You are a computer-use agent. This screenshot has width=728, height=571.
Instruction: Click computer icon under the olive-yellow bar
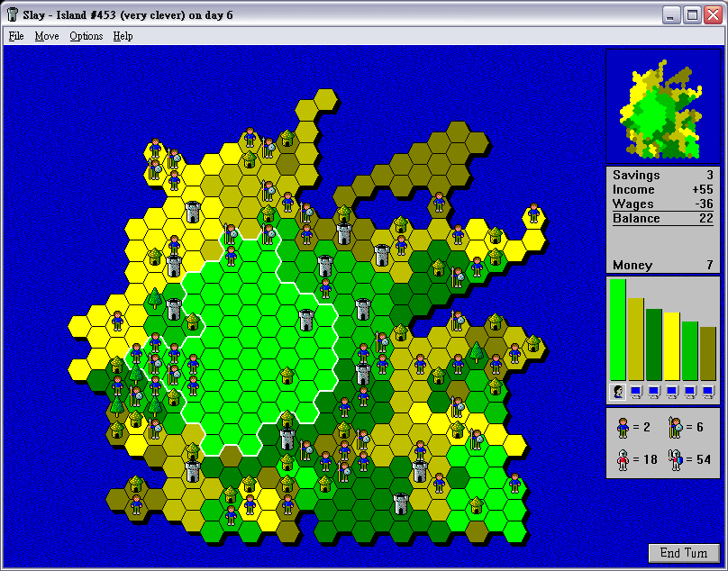click(636, 393)
